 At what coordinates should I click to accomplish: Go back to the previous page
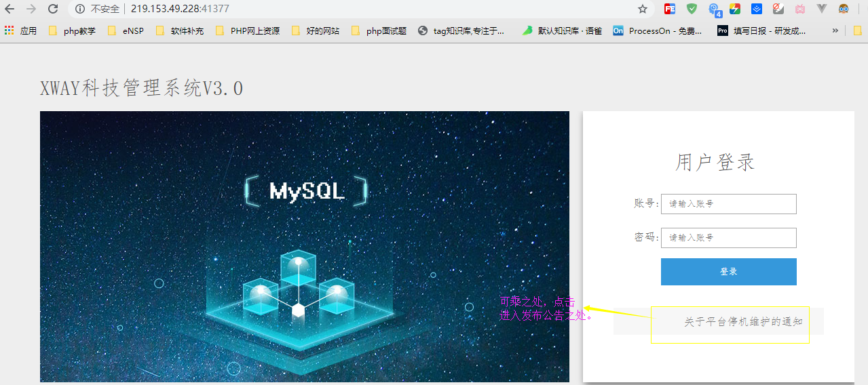coord(10,9)
